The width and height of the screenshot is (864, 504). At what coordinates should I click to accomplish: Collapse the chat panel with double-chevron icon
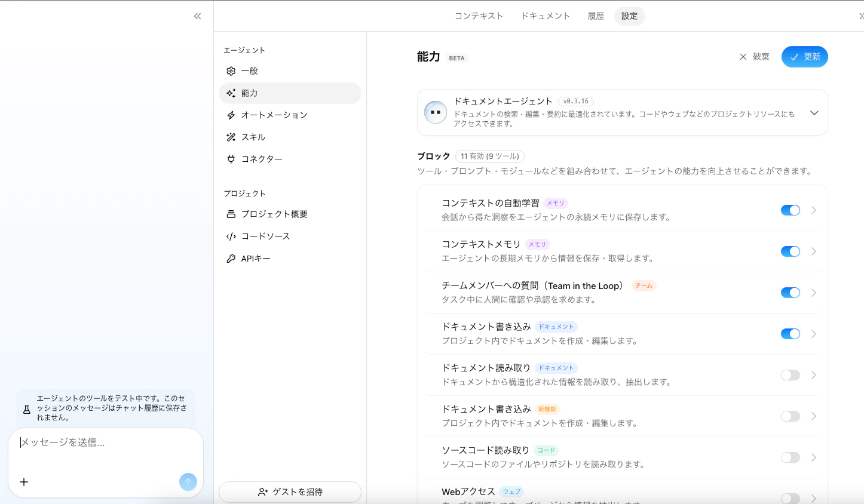[x=197, y=16]
